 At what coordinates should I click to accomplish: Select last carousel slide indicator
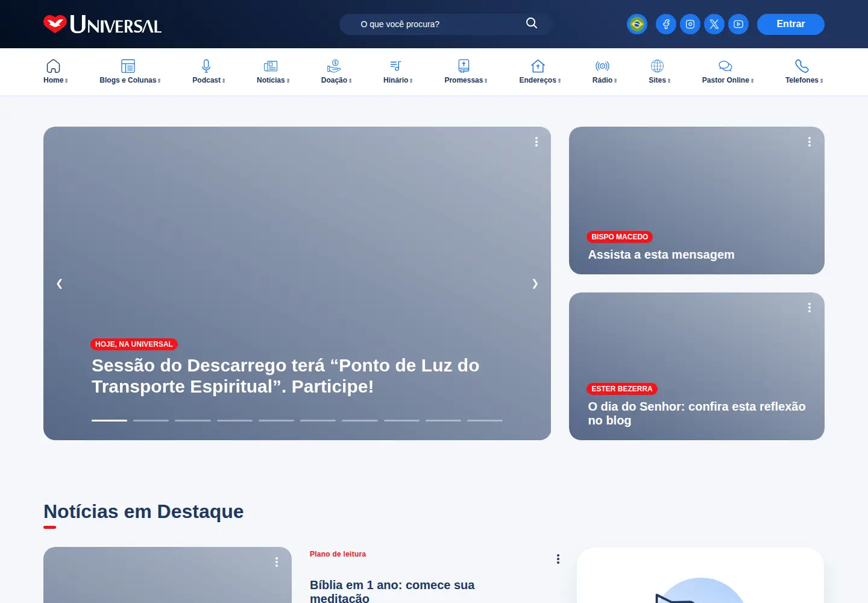(x=485, y=420)
